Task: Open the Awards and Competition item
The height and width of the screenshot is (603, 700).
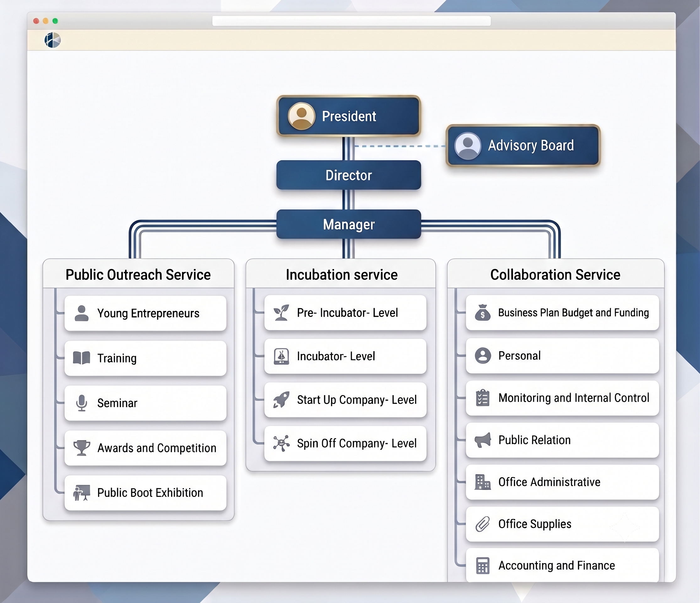Action: click(145, 448)
